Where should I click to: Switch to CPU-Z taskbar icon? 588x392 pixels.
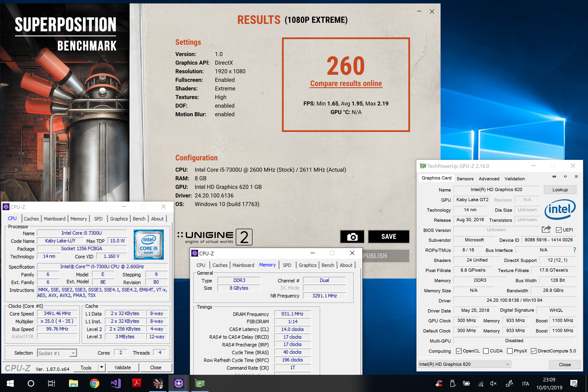pyautogui.click(x=179, y=383)
